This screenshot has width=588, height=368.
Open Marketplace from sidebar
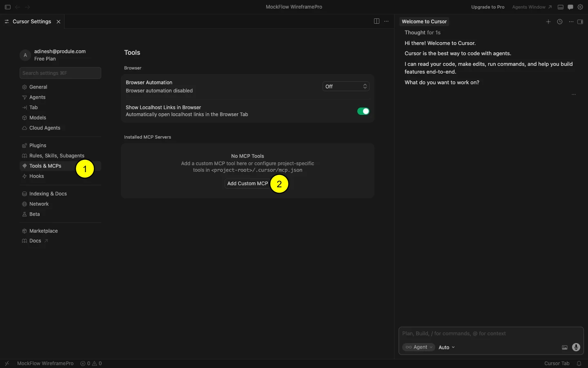(x=60, y=231)
